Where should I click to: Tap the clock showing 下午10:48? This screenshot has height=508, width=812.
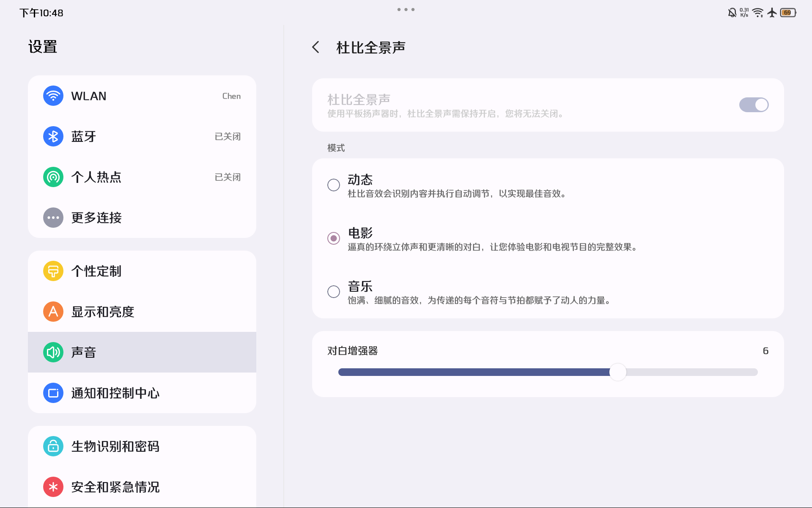(x=41, y=13)
